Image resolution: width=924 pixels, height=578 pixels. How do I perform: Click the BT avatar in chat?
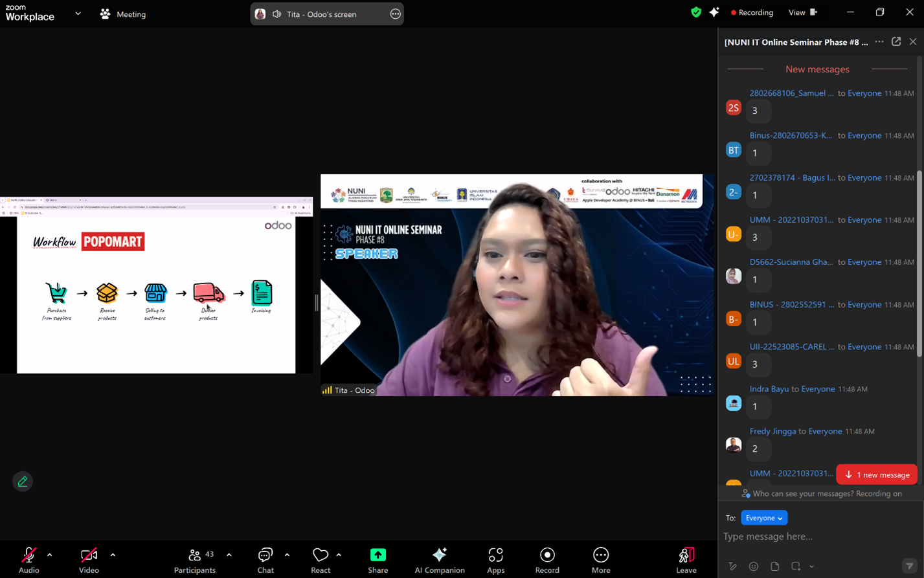pos(733,150)
